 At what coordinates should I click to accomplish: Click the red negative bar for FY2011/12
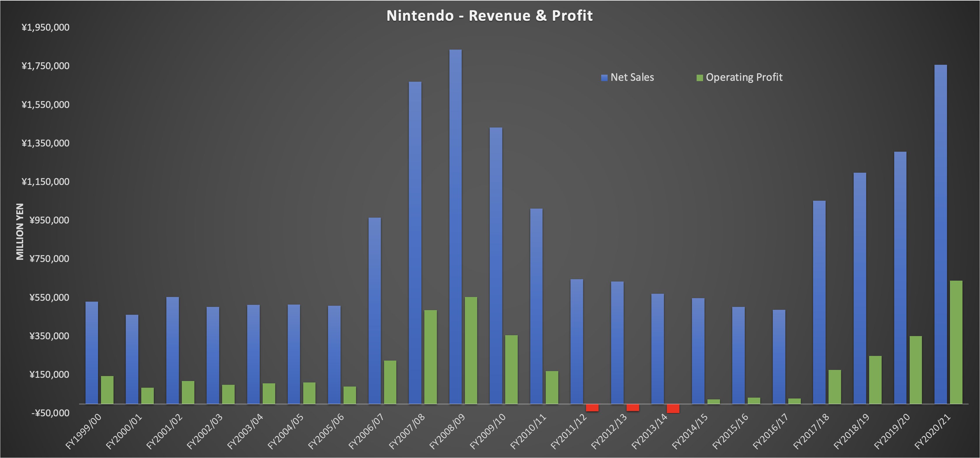pyautogui.click(x=592, y=408)
